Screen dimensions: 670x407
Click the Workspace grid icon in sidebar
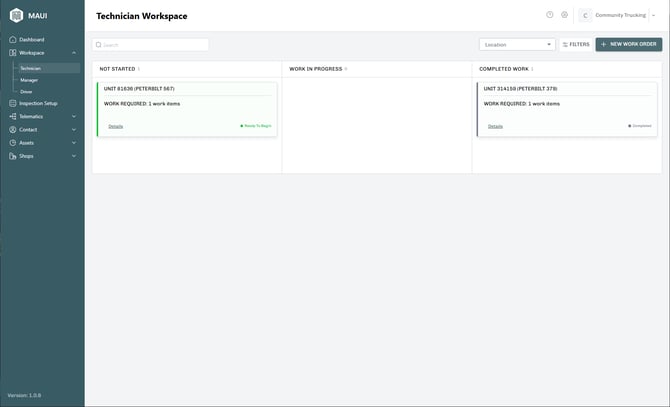click(x=12, y=53)
